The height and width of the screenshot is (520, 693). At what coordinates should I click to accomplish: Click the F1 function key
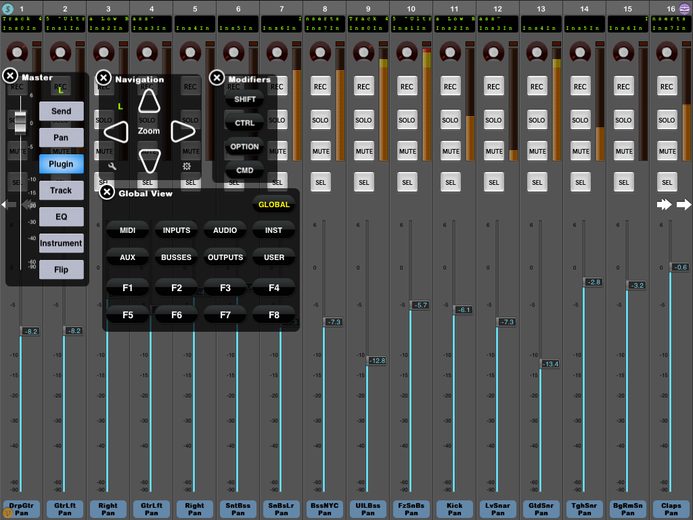pyautogui.click(x=128, y=288)
